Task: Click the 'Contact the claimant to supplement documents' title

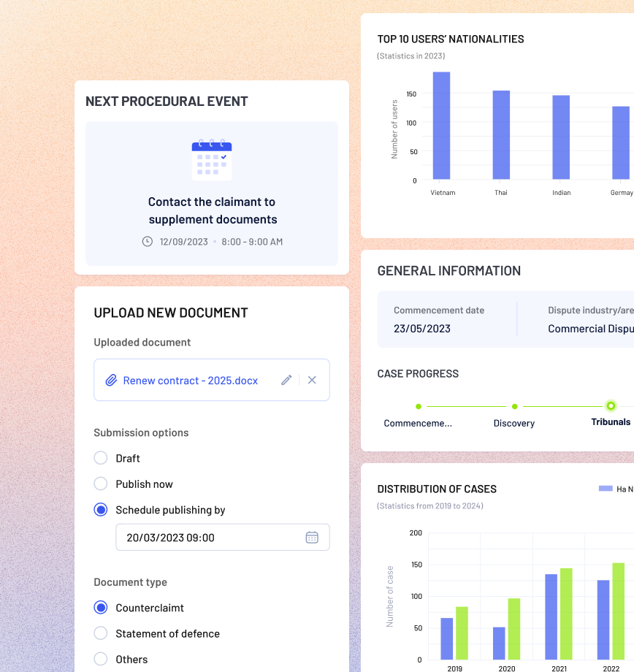Action: (x=213, y=210)
